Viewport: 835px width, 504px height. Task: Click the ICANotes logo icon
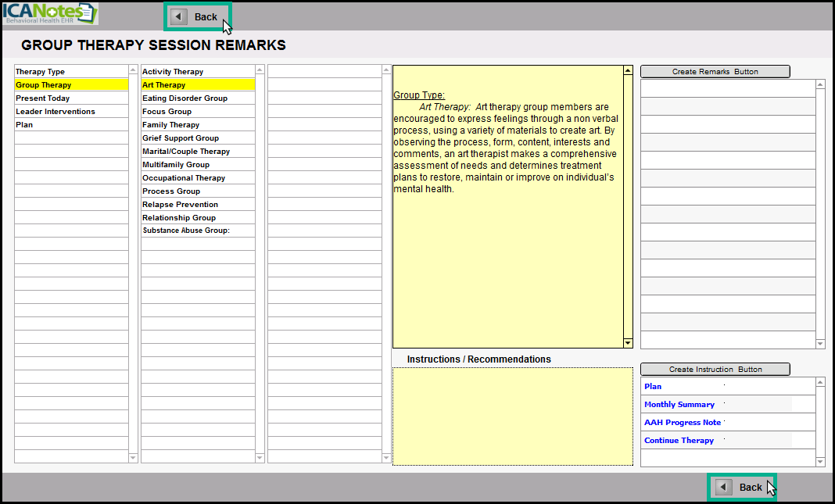50,13
